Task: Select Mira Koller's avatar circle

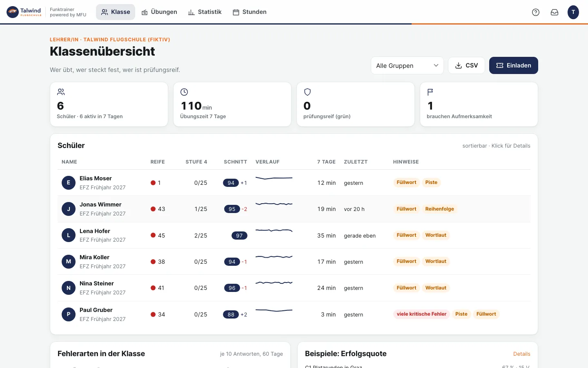Action: 69,262
